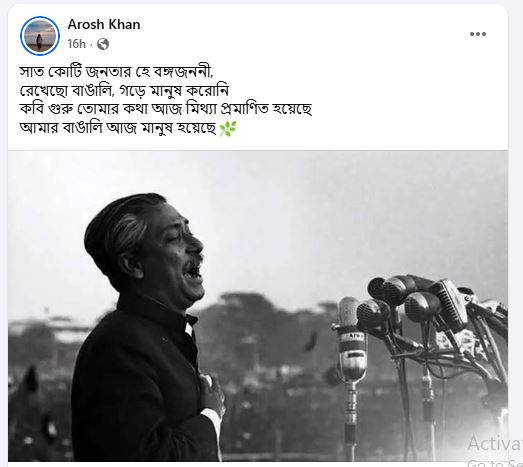The width and height of the screenshot is (523, 467).
Task: Click post line starting "সাত কোটি জনতার"
Action: [x=116, y=72]
